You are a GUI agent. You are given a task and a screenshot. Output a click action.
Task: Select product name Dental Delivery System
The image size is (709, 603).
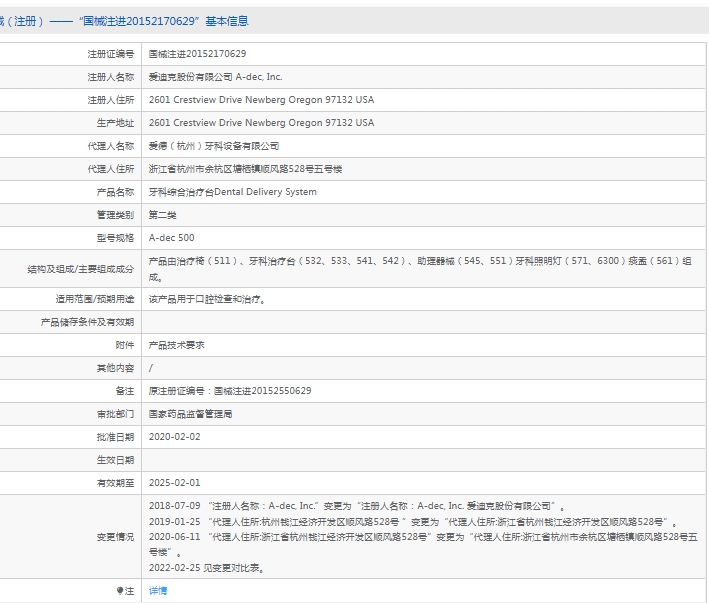[x=232, y=192]
